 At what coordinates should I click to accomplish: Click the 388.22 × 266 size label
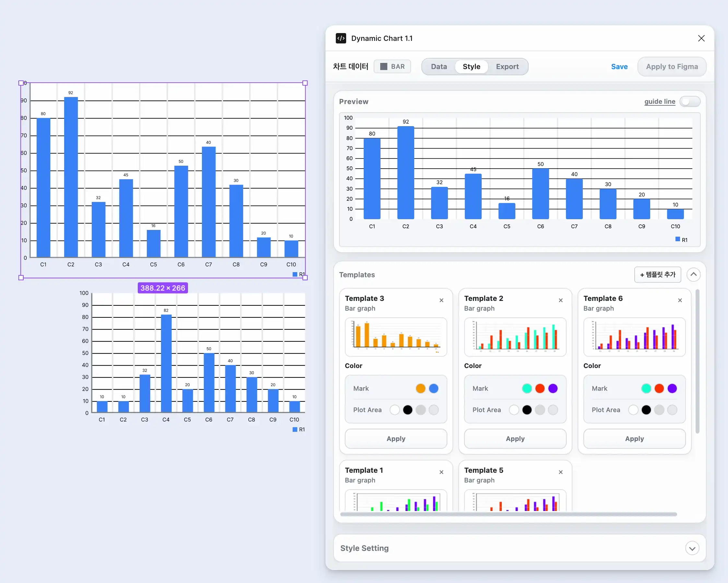pos(163,288)
